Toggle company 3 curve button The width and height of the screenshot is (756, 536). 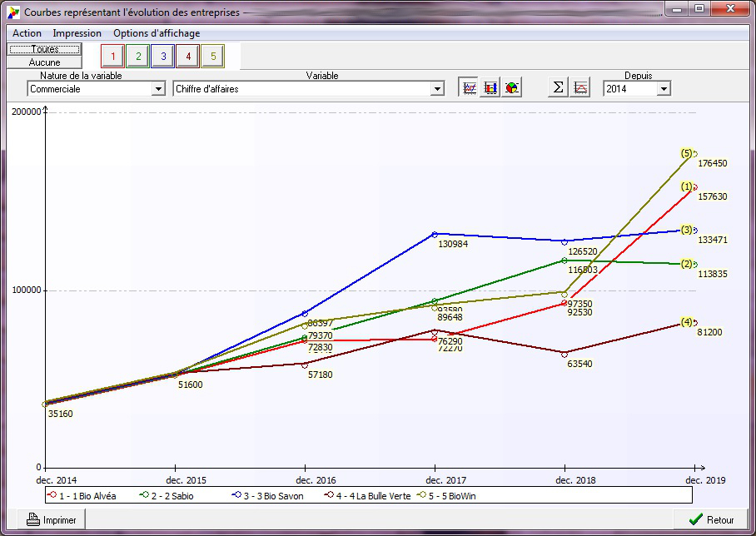[x=163, y=57]
